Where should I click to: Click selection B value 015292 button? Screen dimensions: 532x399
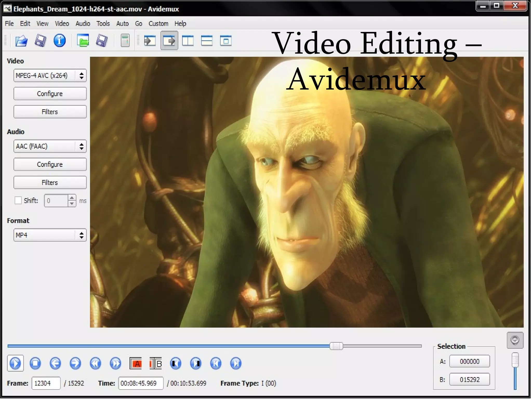coord(470,380)
